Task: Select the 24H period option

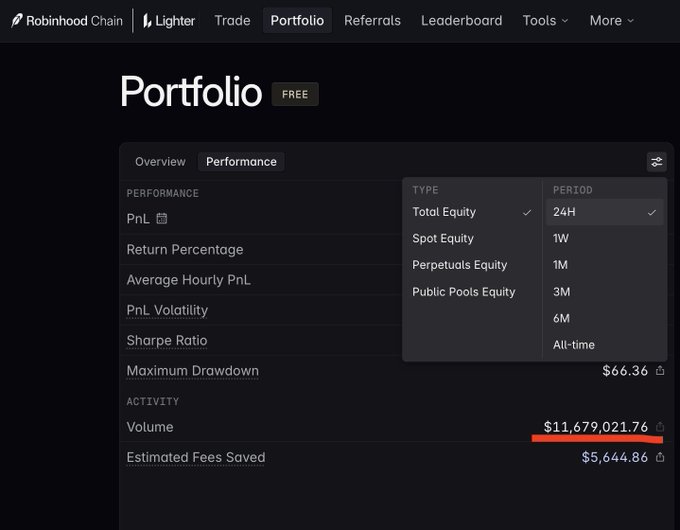Action: 605,212
